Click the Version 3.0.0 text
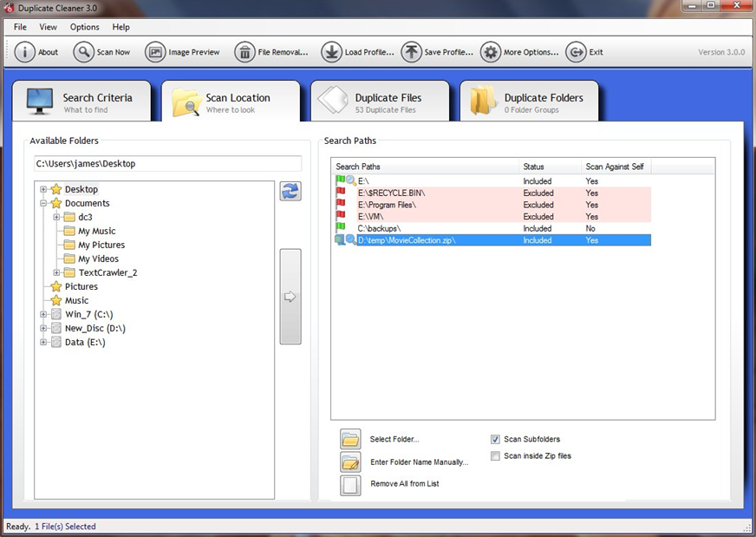Viewport: 756px width, 537px height. [721, 52]
